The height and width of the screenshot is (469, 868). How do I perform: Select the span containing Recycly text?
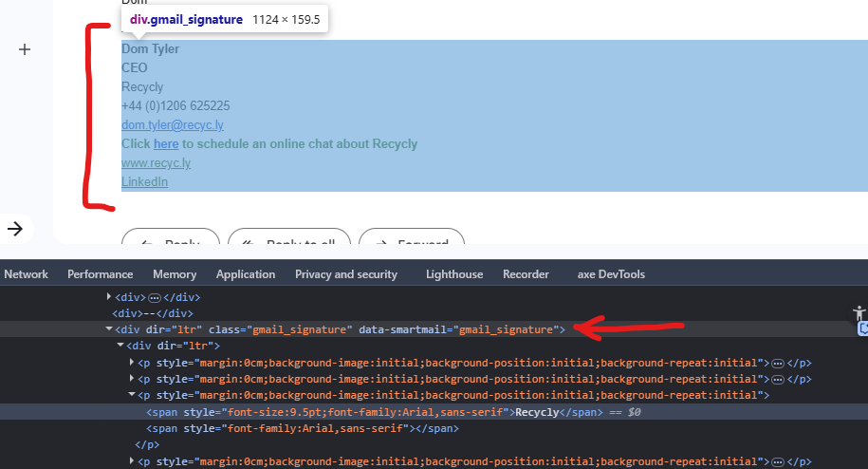point(374,412)
